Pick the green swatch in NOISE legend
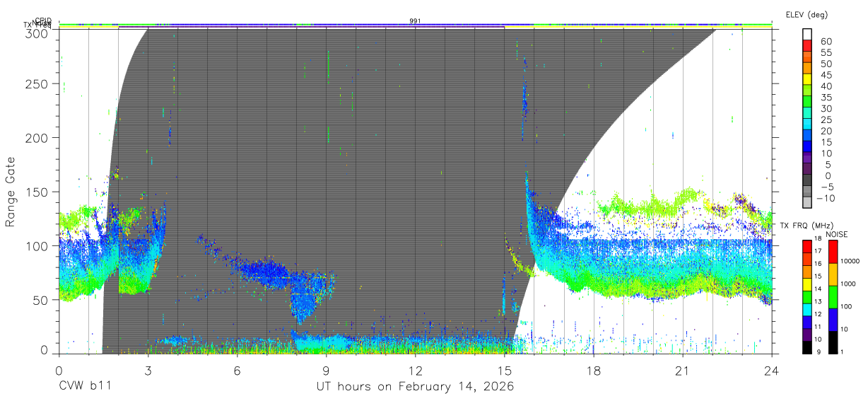This screenshot has width=868, height=401. point(833,296)
